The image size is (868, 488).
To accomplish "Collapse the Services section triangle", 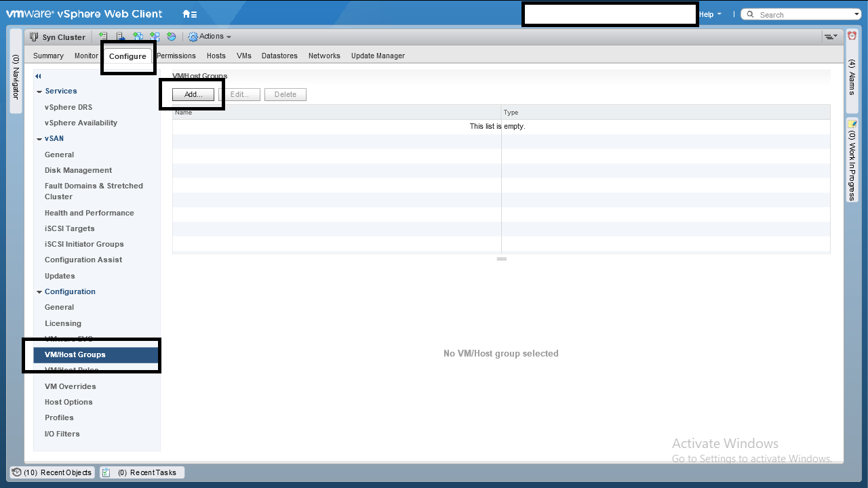I will click(x=39, y=91).
